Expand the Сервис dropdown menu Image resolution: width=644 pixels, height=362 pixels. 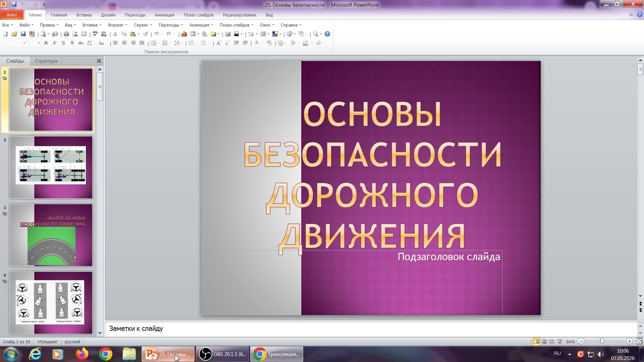143,25
